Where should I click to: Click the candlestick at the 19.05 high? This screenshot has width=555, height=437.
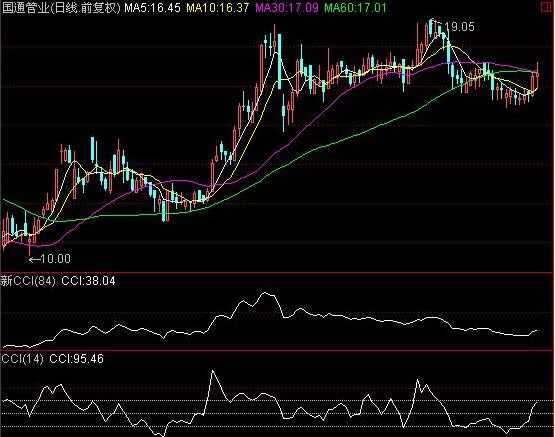click(x=431, y=28)
